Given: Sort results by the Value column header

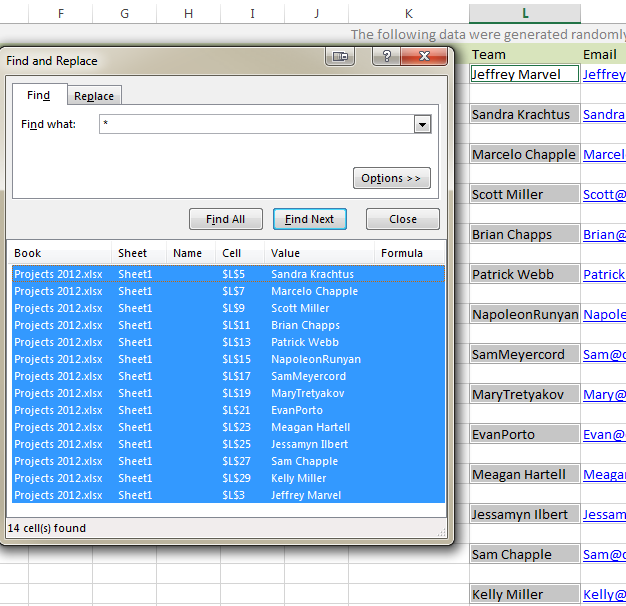Looking at the screenshot, I should point(318,253).
